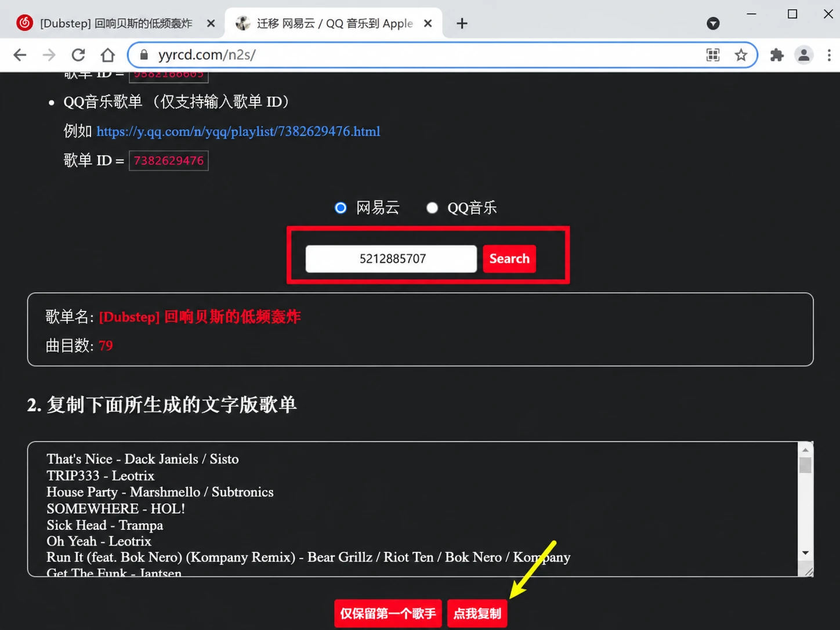Click the track count value 79
The height and width of the screenshot is (630, 840).
(x=106, y=346)
